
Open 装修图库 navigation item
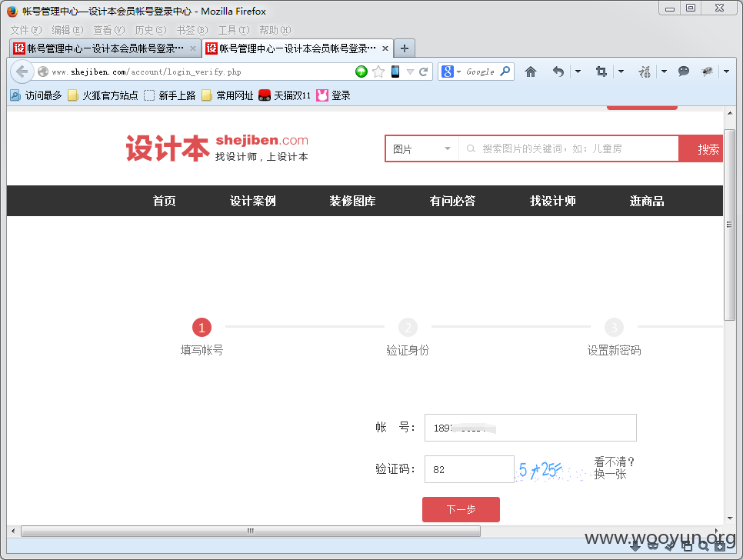[352, 201]
